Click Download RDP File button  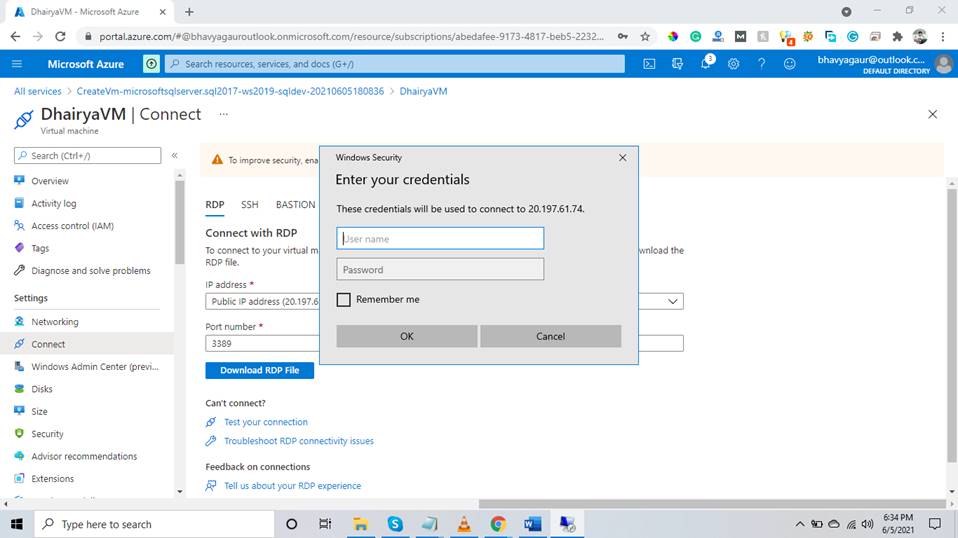coord(260,370)
